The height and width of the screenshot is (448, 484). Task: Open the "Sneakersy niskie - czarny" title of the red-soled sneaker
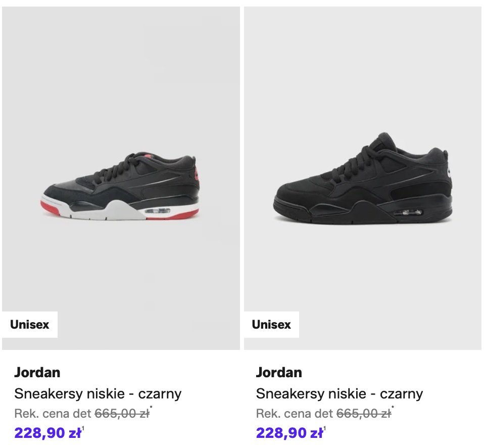(x=98, y=393)
